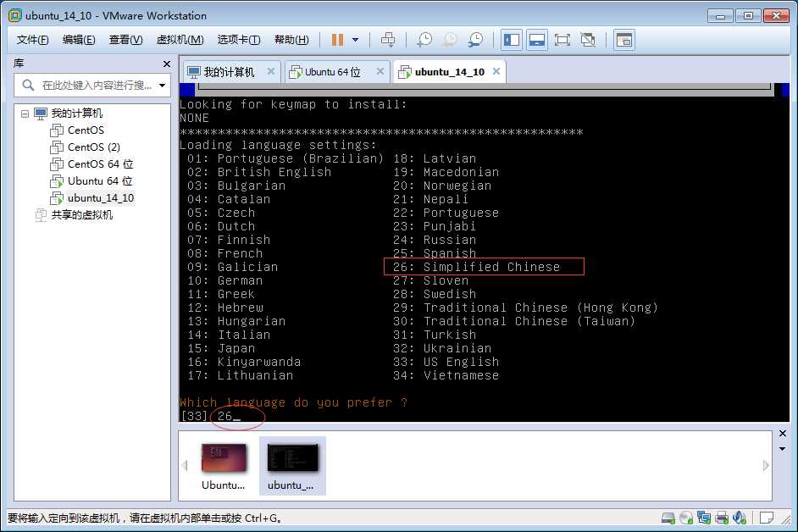The image size is (798, 532).
Task: Click the network adapter status bar icon
Action: [x=704, y=518]
